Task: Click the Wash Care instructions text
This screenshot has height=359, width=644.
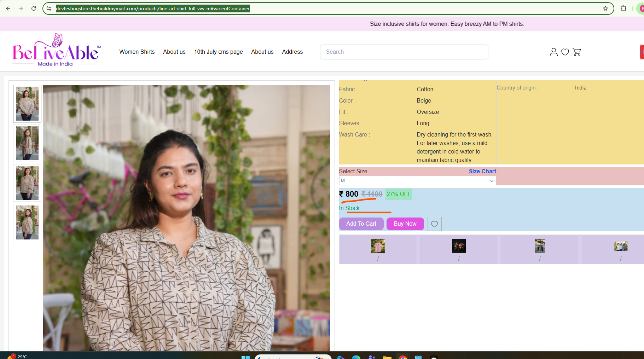Action: coord(454,147)
